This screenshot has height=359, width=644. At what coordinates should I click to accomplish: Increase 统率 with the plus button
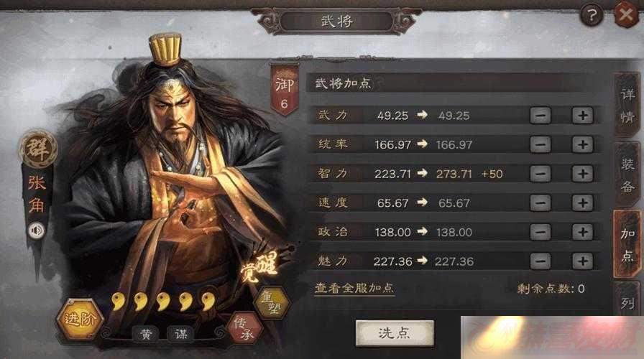(x=582, y=144)
